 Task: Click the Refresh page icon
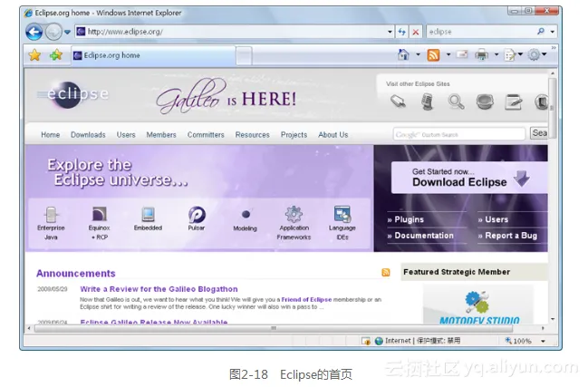click(x=401, y=32)
